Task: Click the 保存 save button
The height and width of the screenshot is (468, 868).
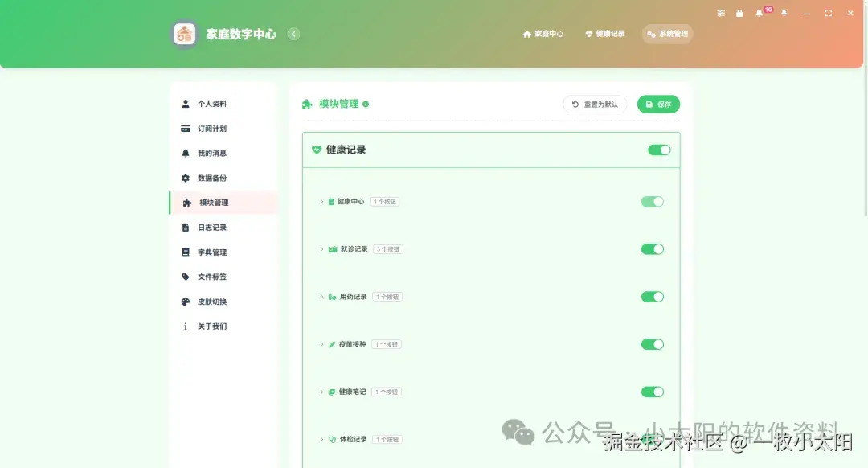Action: point(658,104)
